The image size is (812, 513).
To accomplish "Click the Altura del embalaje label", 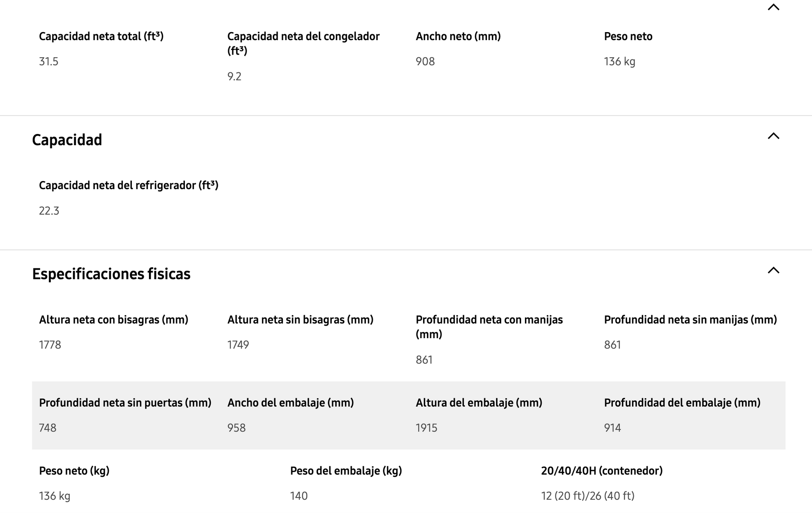I will (x=479, y=403).
